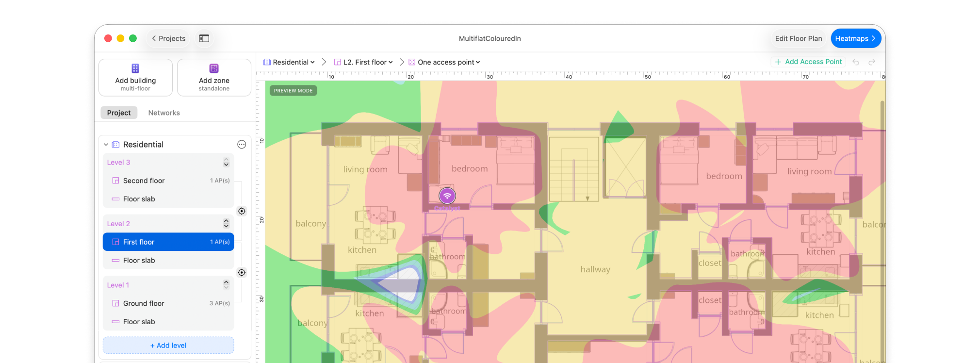The height and width of the screenshot is (363, 980).
Task: Select the Level 2 Floor slab
Action: click(168, 260)
